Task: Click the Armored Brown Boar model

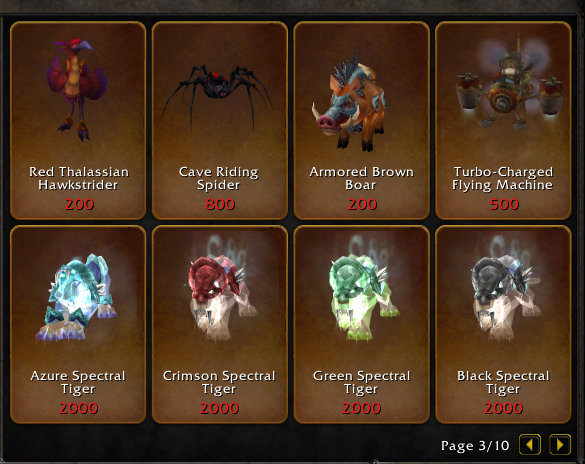Action: click(348, 103)
